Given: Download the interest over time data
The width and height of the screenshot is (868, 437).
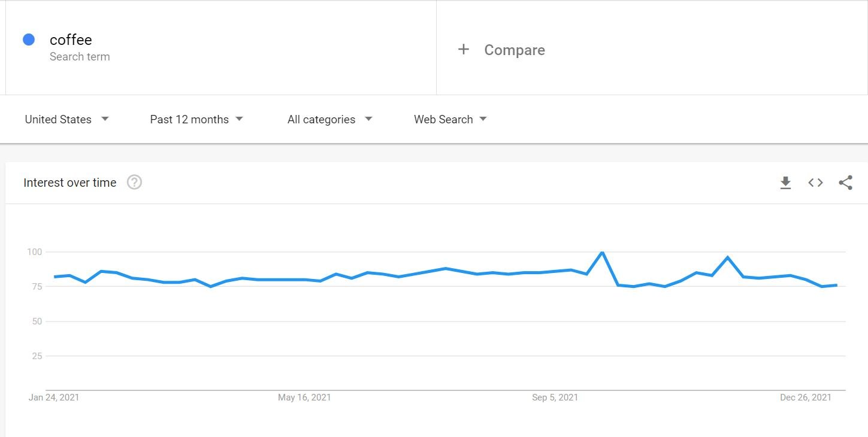Looking at the screenshot, I should tap(785, 183).
